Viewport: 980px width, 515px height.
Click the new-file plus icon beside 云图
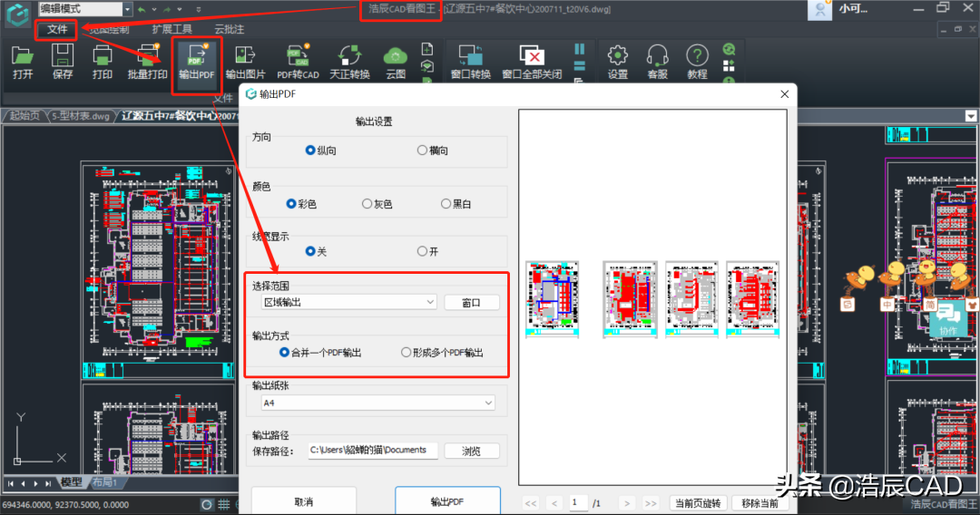(426, 49)
